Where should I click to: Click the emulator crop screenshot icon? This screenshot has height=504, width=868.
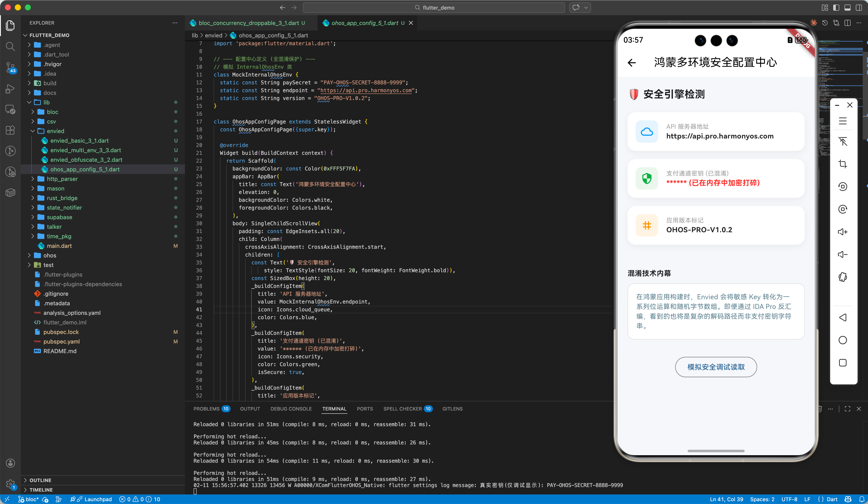(843, 164)
